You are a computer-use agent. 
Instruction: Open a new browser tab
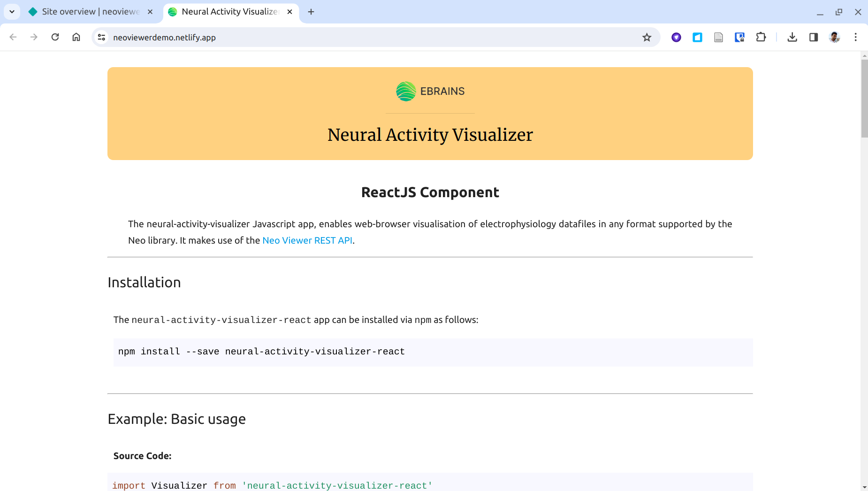(x=311, y=12)
